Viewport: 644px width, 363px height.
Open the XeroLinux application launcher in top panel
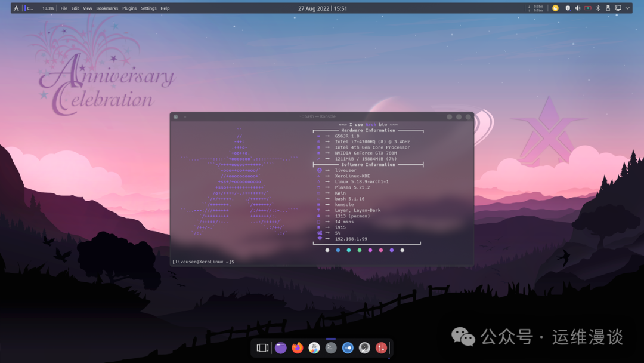point(16,8)
